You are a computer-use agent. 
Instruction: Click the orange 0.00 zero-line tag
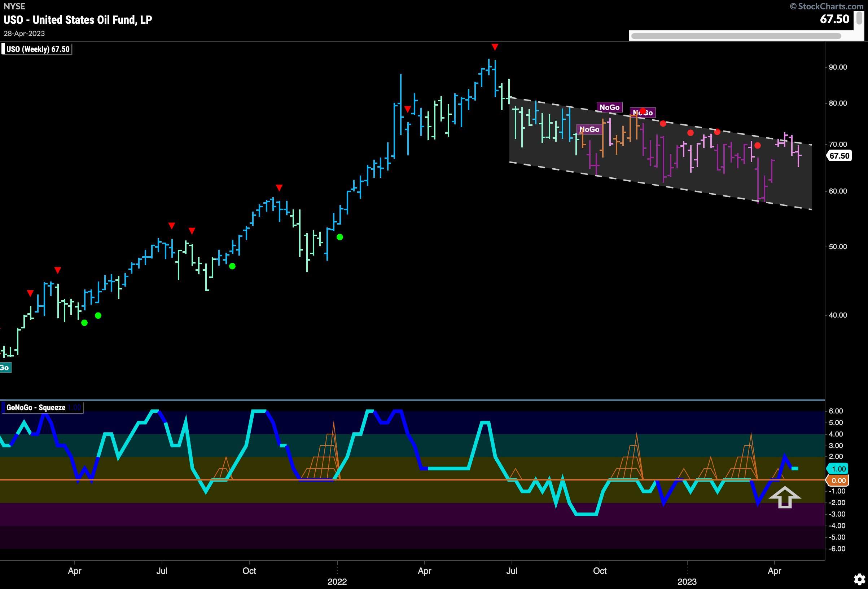pyautogui.click(x=837, y=480)
